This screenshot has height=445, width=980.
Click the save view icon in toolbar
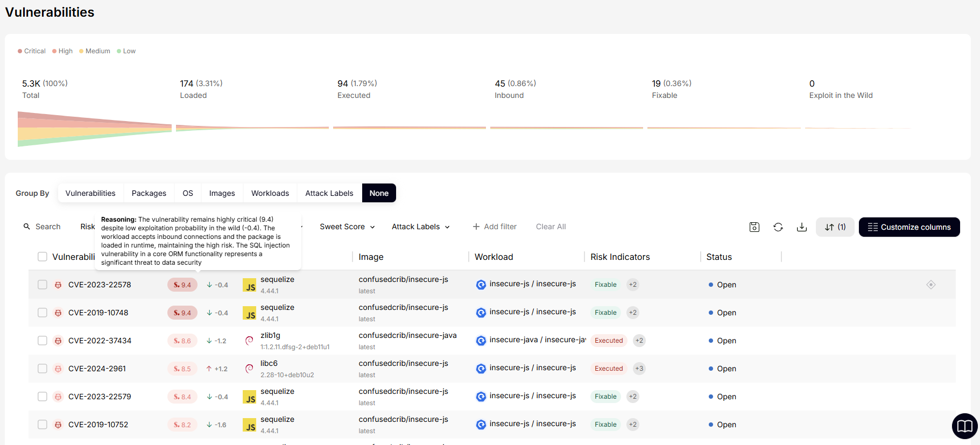[755, 227]
